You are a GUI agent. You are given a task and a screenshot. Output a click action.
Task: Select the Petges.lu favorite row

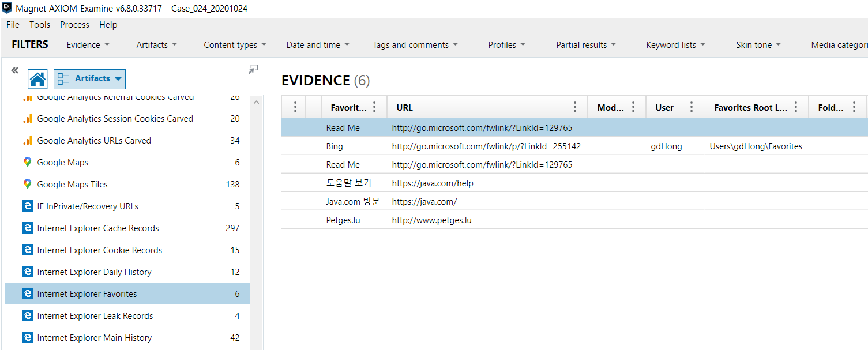574,220
